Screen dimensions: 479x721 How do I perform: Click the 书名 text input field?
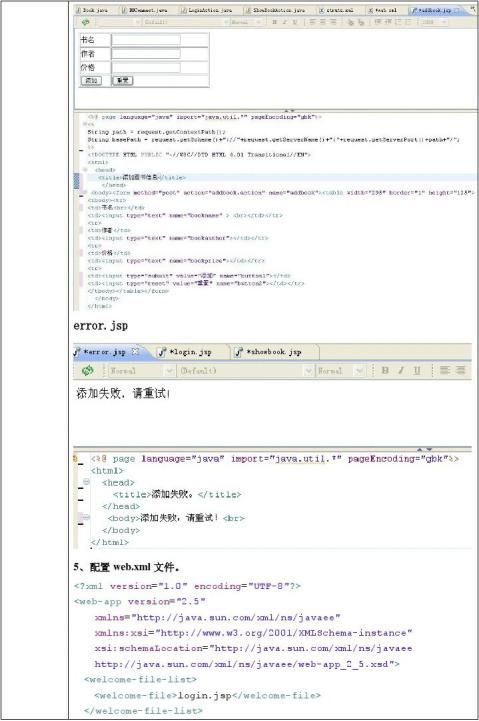[146, 40]
